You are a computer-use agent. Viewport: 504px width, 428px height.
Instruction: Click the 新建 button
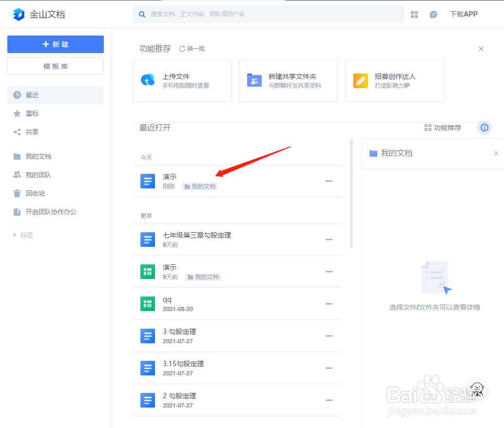(55, 44)
